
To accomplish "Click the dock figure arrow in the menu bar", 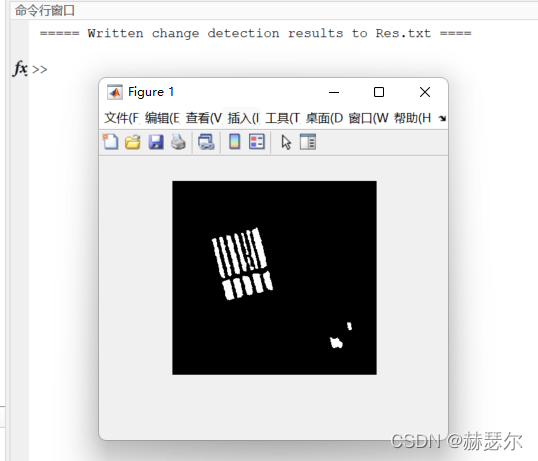I will tap(442, 118).
